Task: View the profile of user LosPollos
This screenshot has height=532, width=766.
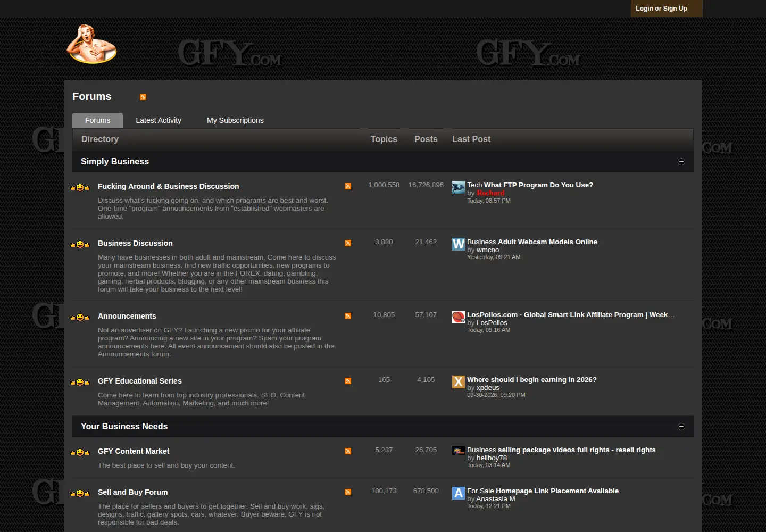Action: coord(492,323)
